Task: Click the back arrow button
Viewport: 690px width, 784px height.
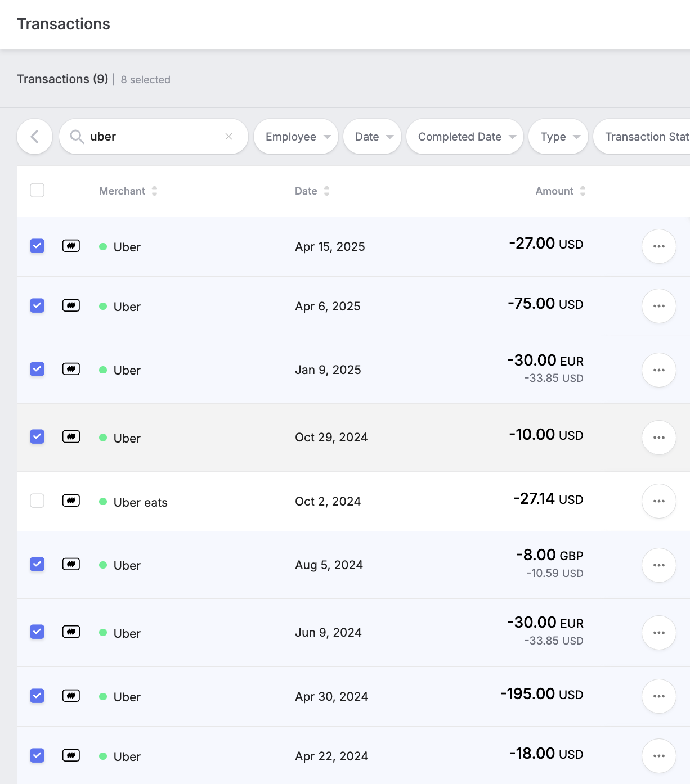Action: (x=34, y=137)
